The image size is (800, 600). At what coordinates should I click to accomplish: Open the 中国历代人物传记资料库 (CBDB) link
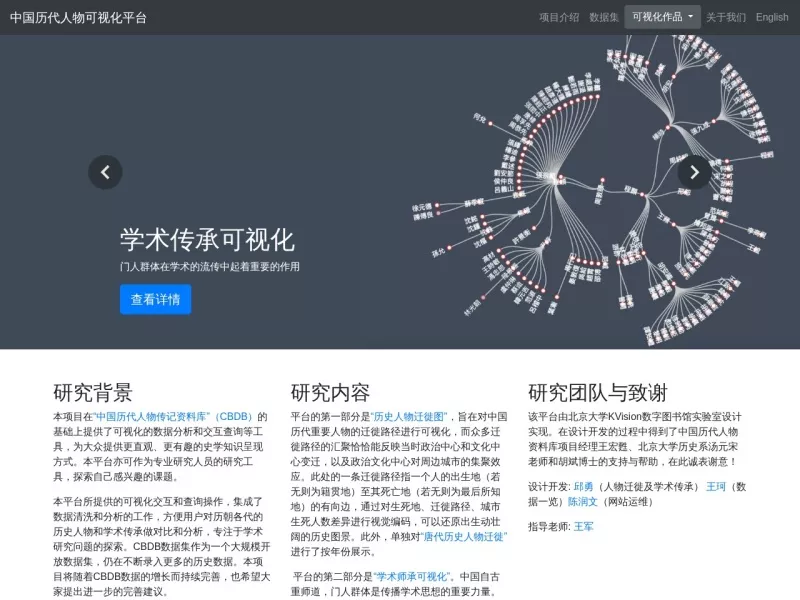point(173,417)
